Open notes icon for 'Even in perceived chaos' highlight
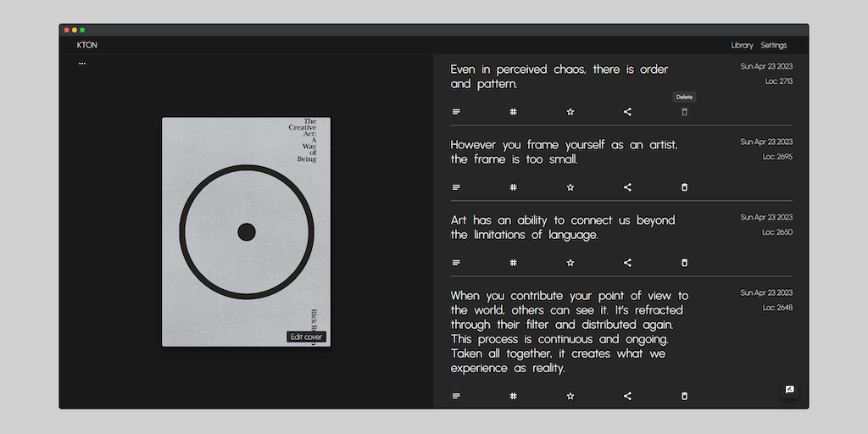 tap(456, 112)
